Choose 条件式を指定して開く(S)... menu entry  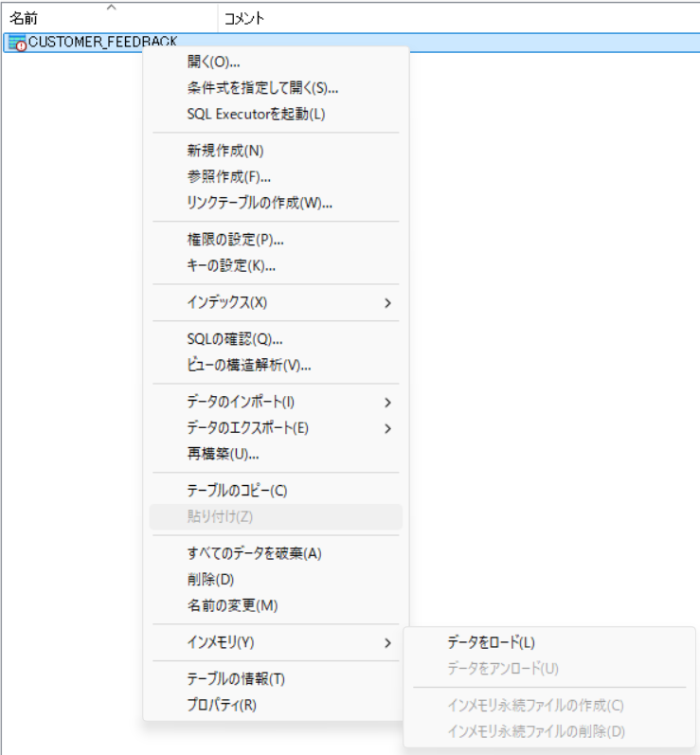262,88
